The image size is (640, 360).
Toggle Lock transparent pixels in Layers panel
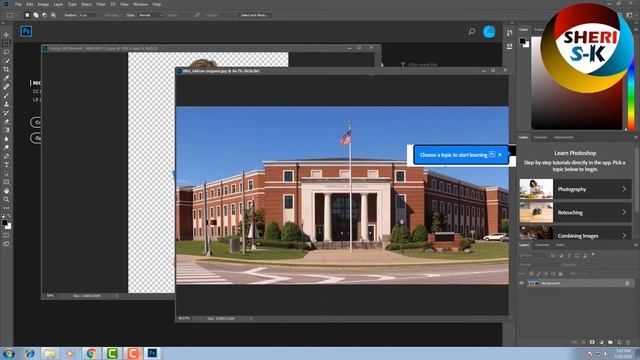point(531,273)
